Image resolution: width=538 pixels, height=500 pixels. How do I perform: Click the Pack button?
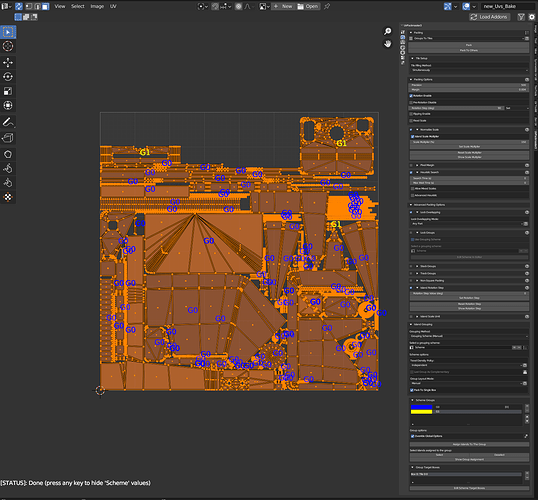(469, 45)
